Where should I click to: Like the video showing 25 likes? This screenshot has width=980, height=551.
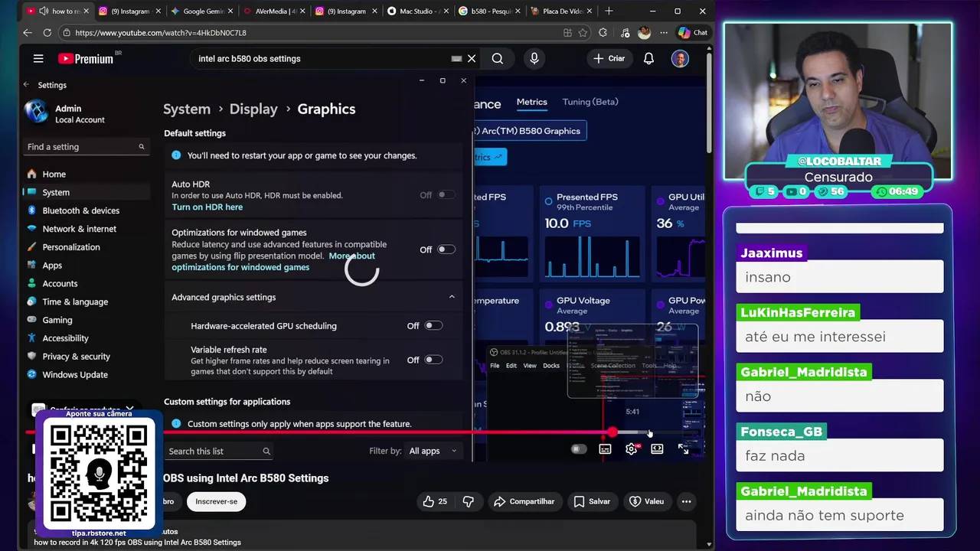tap(435, 501)
